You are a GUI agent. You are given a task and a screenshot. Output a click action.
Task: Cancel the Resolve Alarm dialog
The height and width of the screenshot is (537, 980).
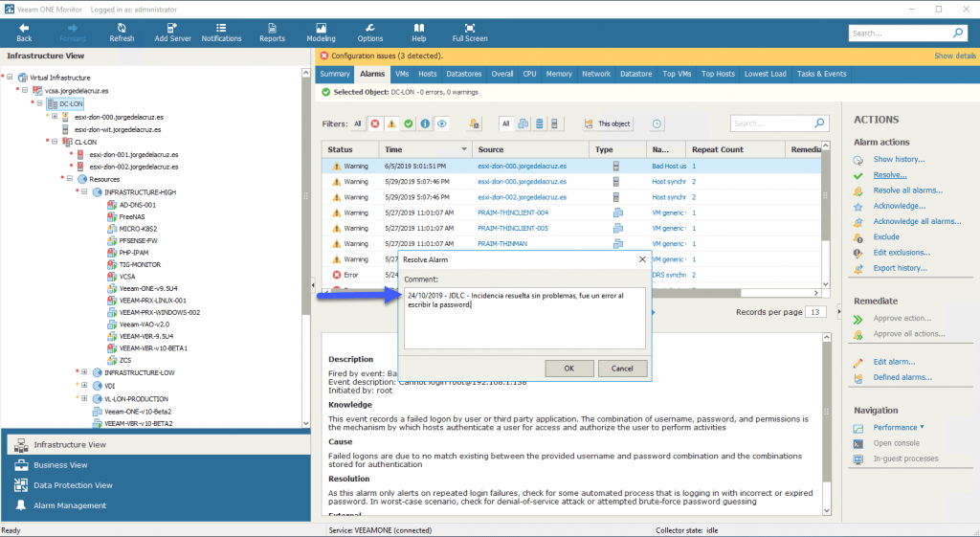622,369
